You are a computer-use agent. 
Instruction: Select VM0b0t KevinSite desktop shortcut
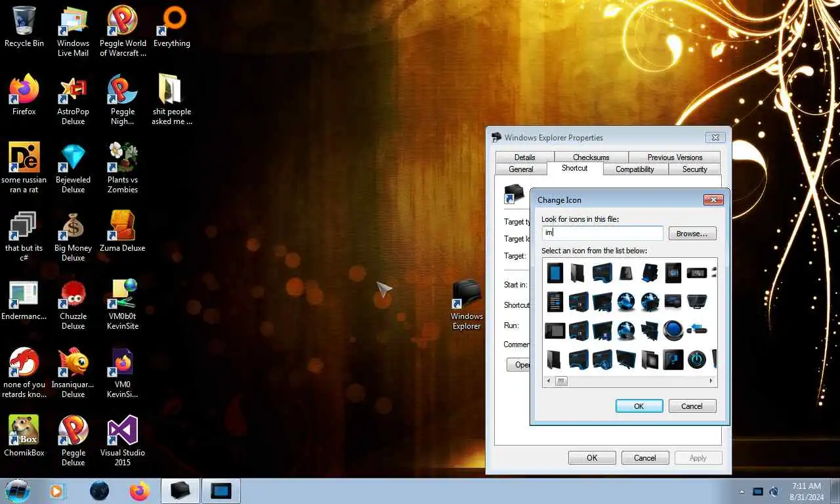[123, 305]
